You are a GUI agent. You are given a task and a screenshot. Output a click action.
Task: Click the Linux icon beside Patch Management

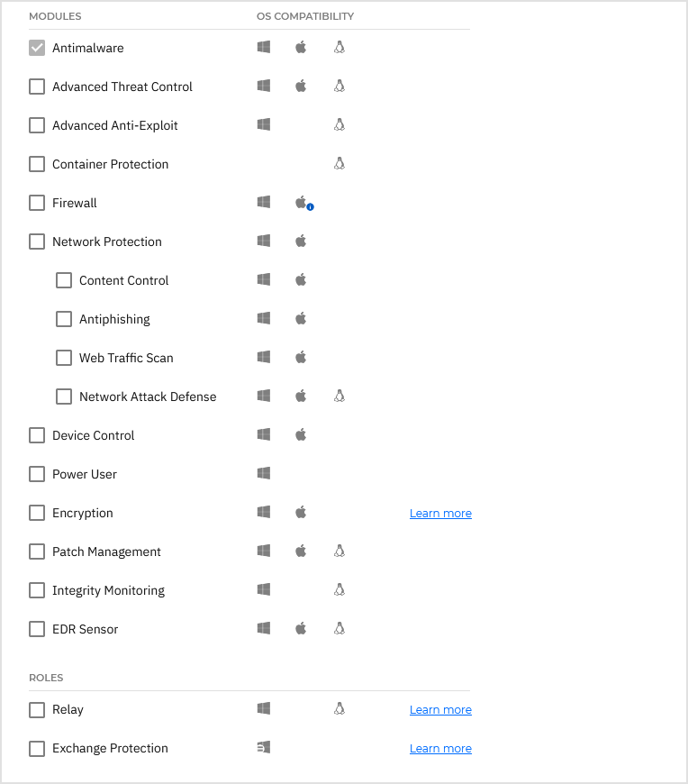pyautogui.click(x=339, y=551)
